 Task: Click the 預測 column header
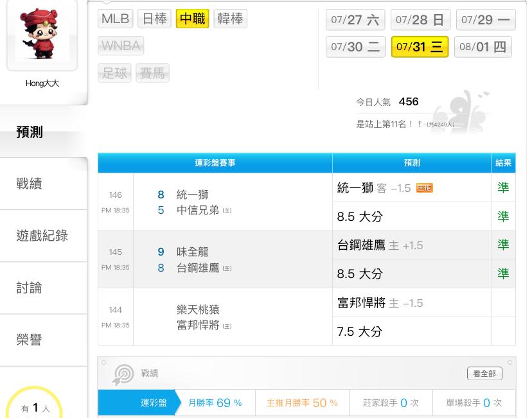412,163
